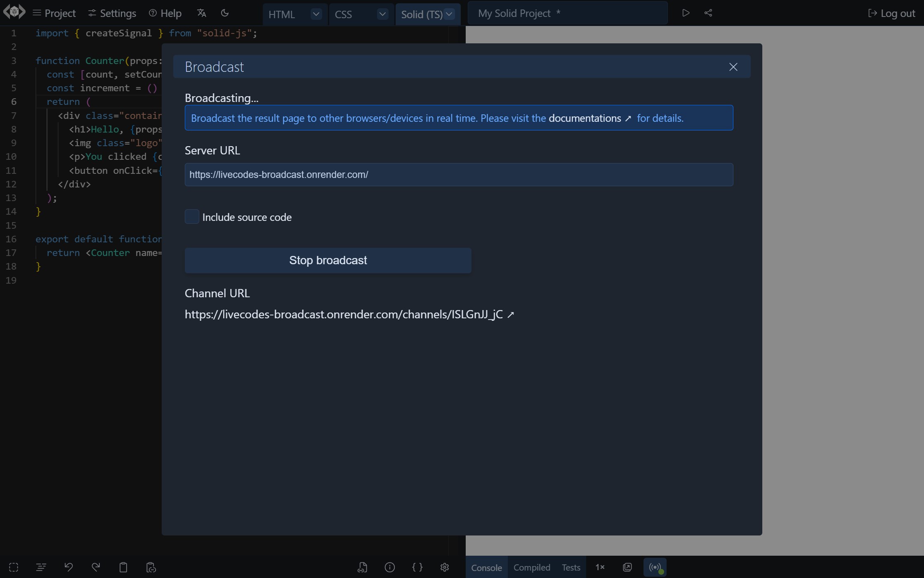
Task: Switch to the Compiled tab
Action: [x=532, y=567]
